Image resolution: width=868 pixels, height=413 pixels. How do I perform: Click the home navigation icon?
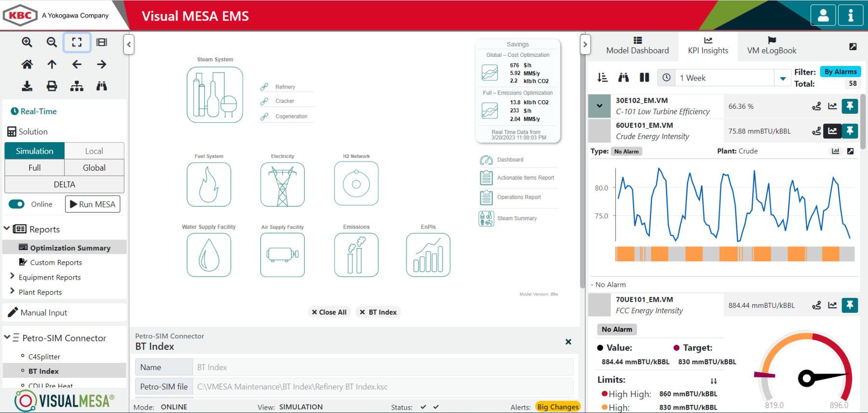point(27,64)
